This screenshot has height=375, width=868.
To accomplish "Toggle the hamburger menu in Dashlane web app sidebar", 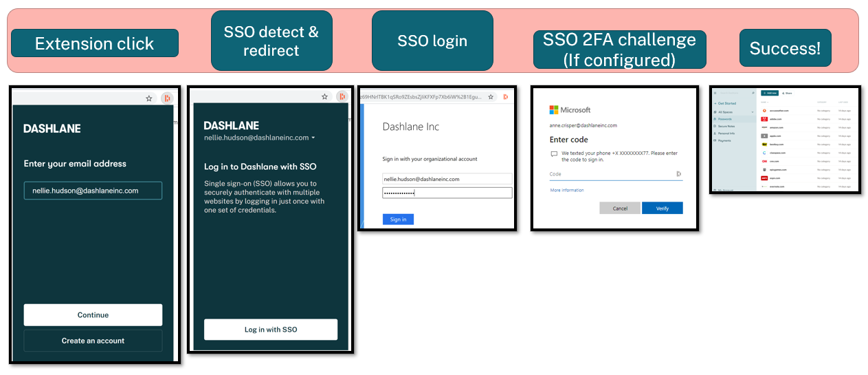I will tap(715, 93).
